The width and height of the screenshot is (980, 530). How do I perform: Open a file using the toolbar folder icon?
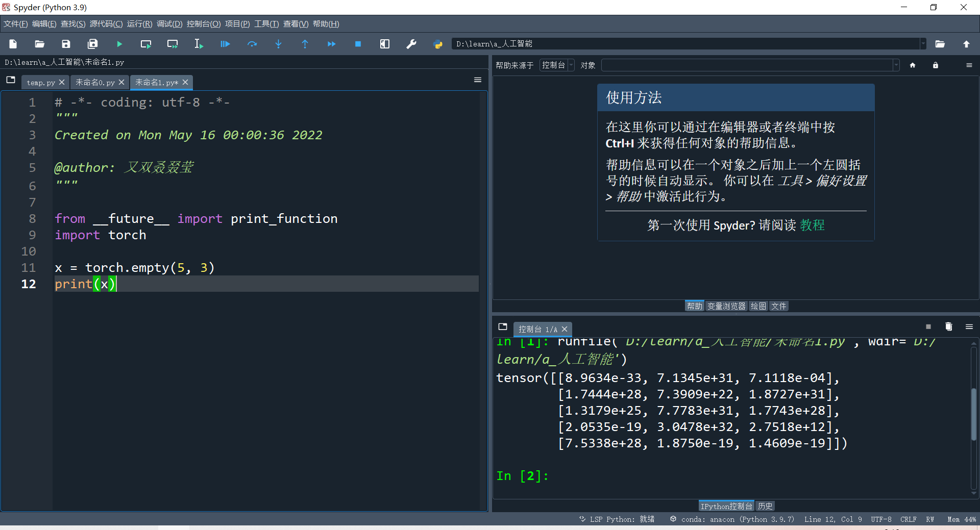[40, 44]
